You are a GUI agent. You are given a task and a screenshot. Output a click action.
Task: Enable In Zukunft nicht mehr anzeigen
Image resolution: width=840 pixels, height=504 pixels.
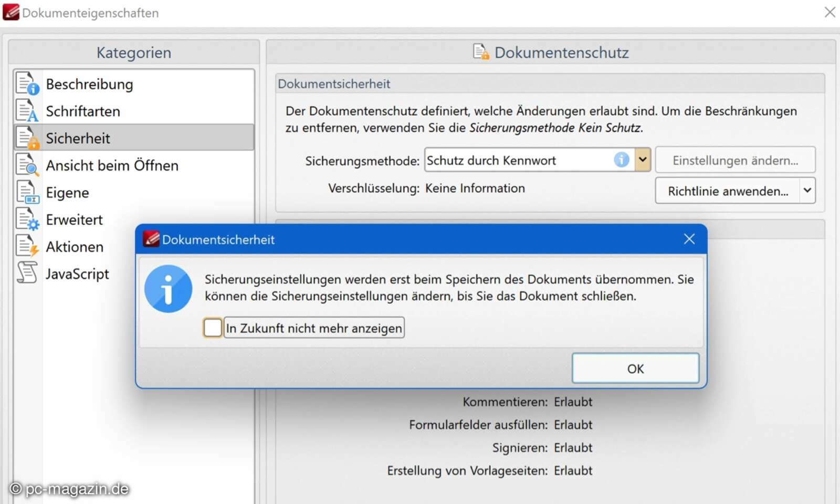[x=212, y=327]
